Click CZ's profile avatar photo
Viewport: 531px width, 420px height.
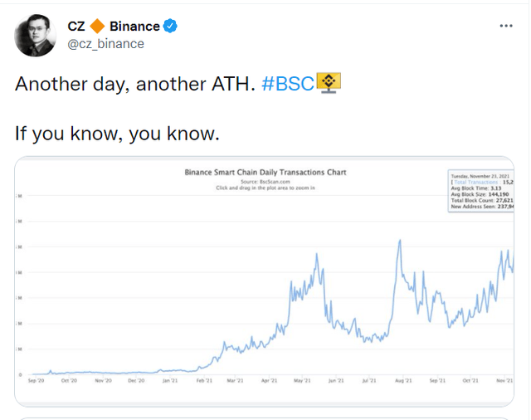35,35
